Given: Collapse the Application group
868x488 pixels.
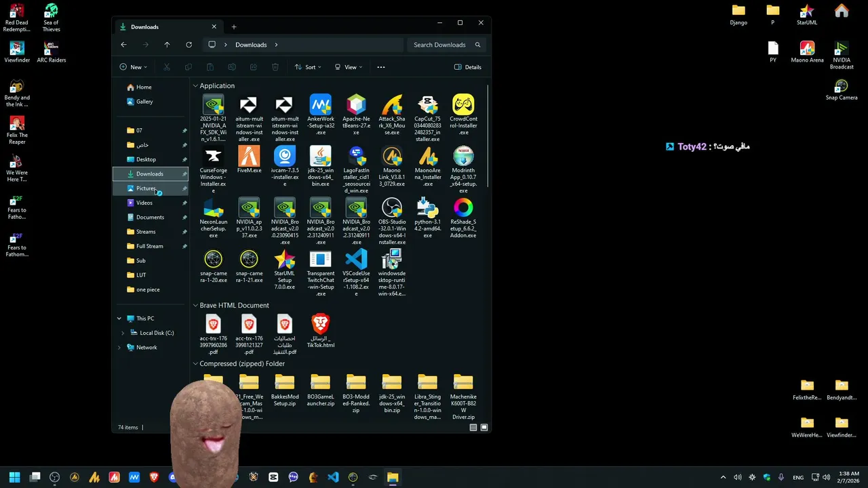Looking at the screenshot, I should point(195,86).
